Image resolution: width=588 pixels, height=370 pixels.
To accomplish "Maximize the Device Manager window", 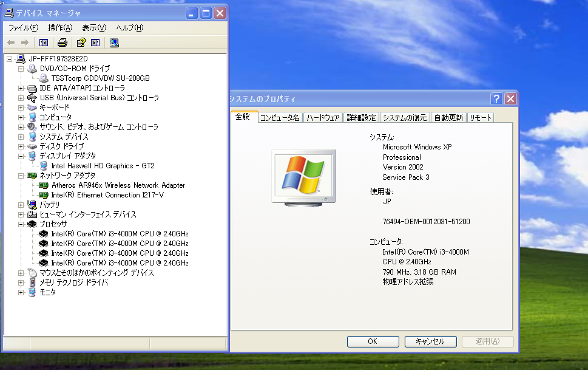I will 206,13.
